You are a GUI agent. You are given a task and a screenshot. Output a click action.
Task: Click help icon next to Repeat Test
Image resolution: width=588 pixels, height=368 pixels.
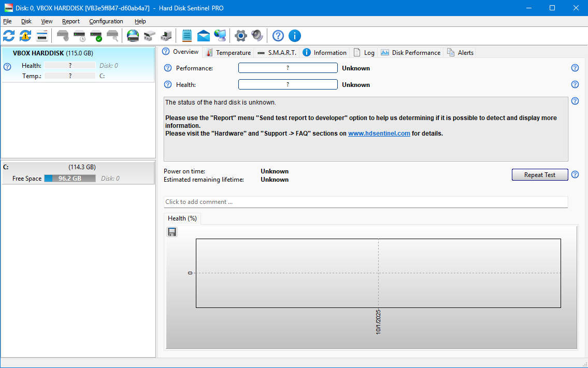click(x=575, y=175)
